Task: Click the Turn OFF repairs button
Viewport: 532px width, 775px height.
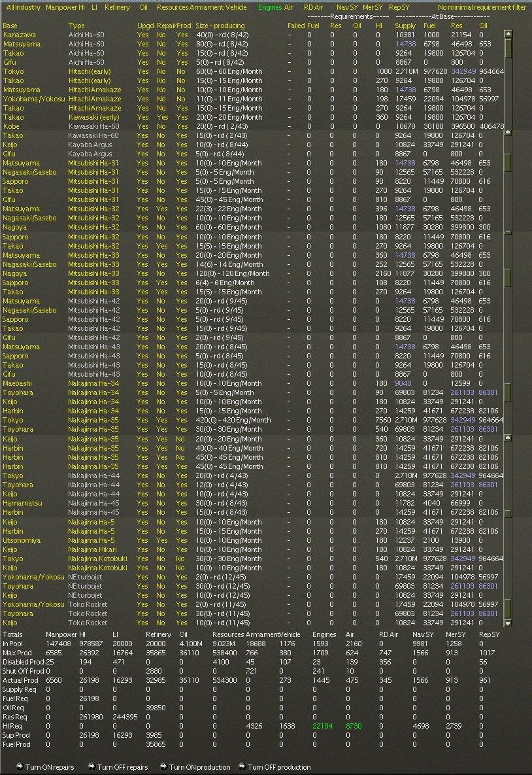Action: (118, 767)
